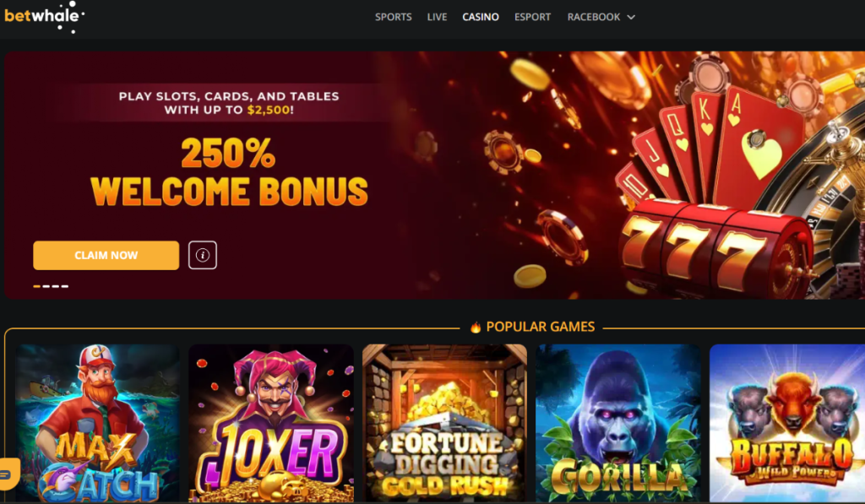Open the Max Catch game

pyautogui.click(x=98, y=423)
